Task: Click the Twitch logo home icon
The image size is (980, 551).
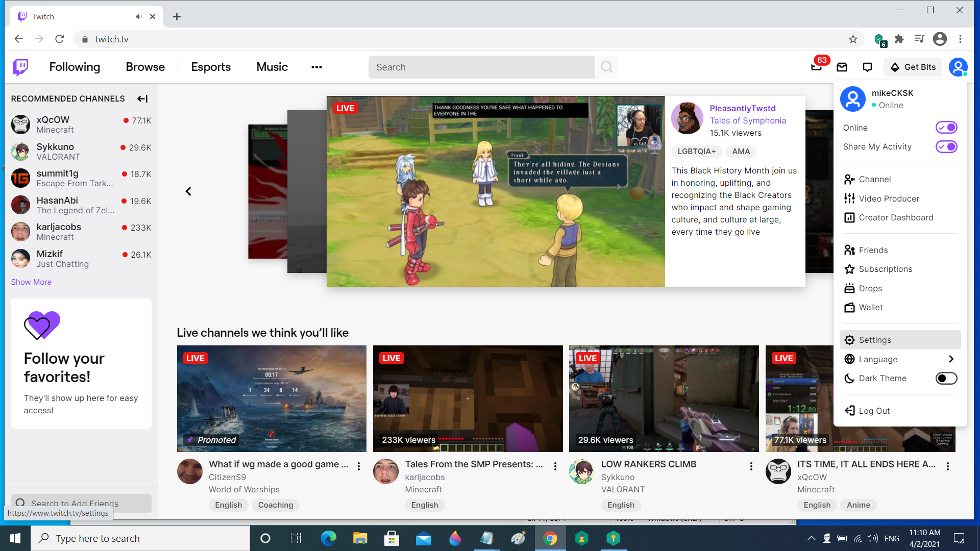Action: [20, 67]
